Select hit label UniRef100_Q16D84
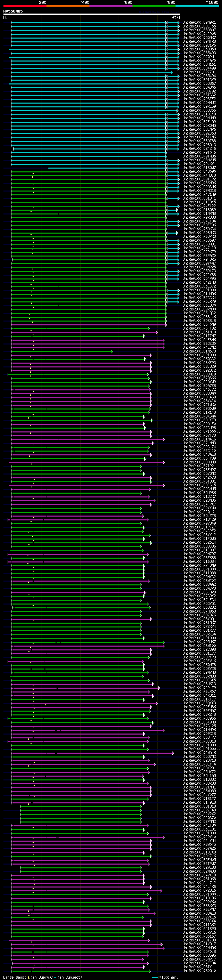The width and height of the screenshot is (222, 980). point(199,561)
